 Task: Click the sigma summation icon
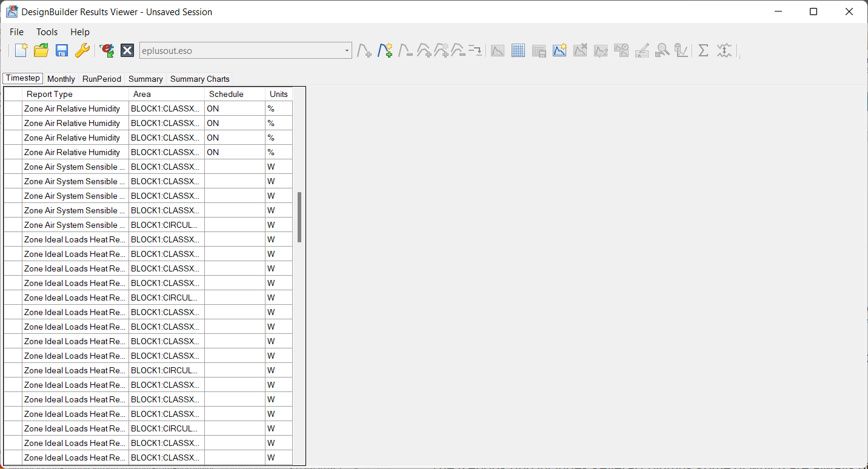(x=703, y=50)
